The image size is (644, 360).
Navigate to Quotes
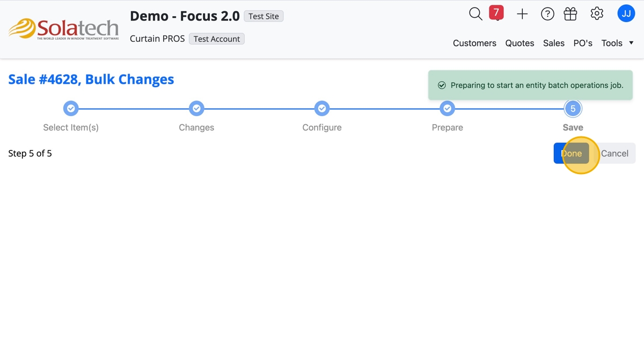click(x=519, y=43)
